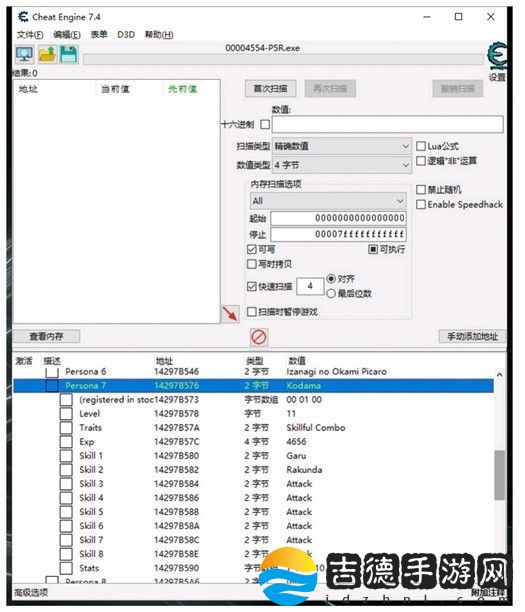Screen dimensions: 525x612
Task: Activate the Persona 6 entry checkbox
Action: click(x=52, y=372)
